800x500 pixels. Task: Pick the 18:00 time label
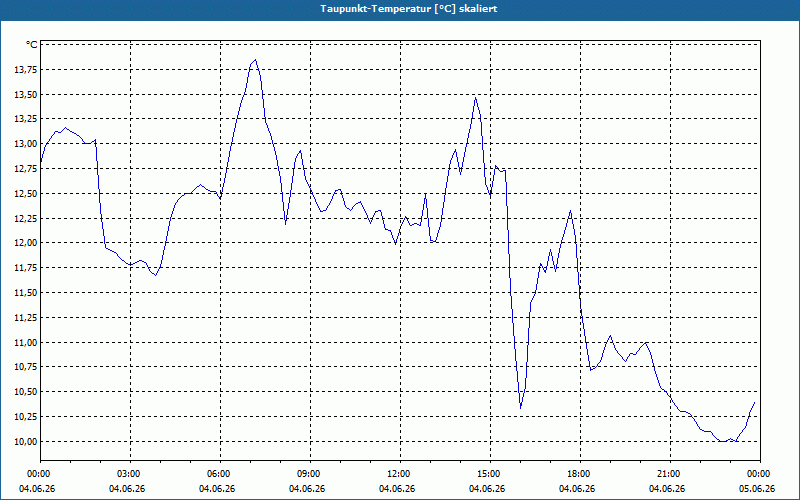coord(578,474)
